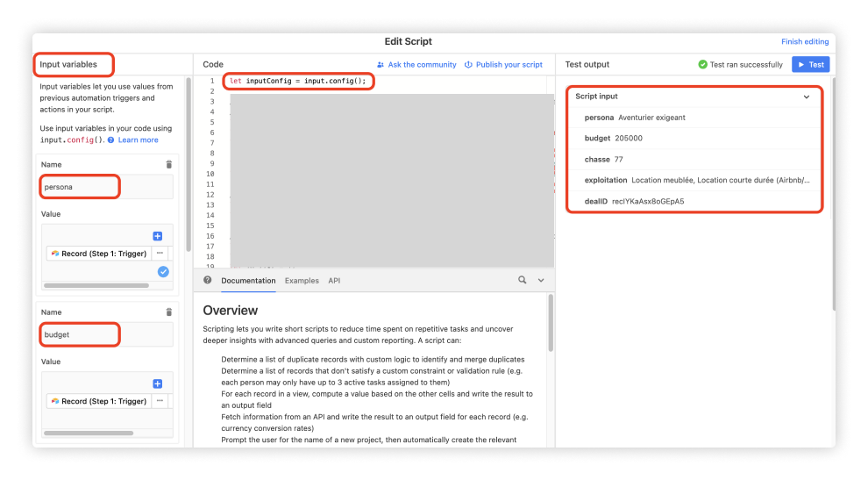Click the persona value horizontal scrollbar
This screenshot has width=868, height=480.
96,285
